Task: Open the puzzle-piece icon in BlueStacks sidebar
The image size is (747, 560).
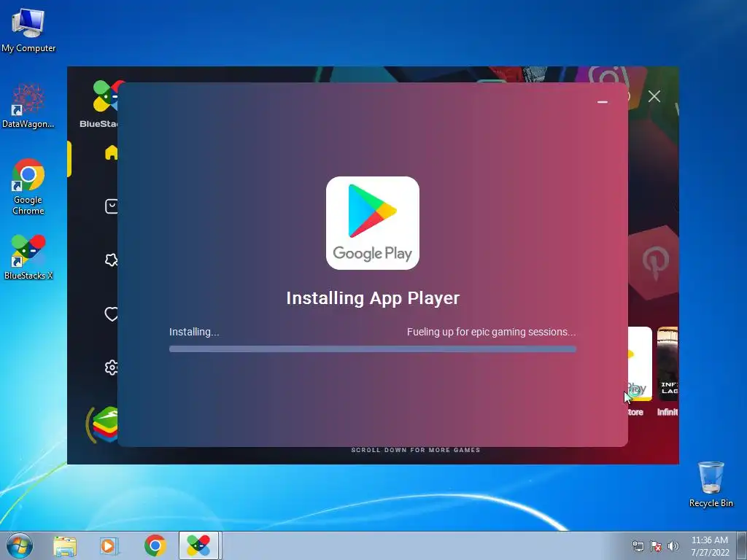Action: (x=112, y=260)
